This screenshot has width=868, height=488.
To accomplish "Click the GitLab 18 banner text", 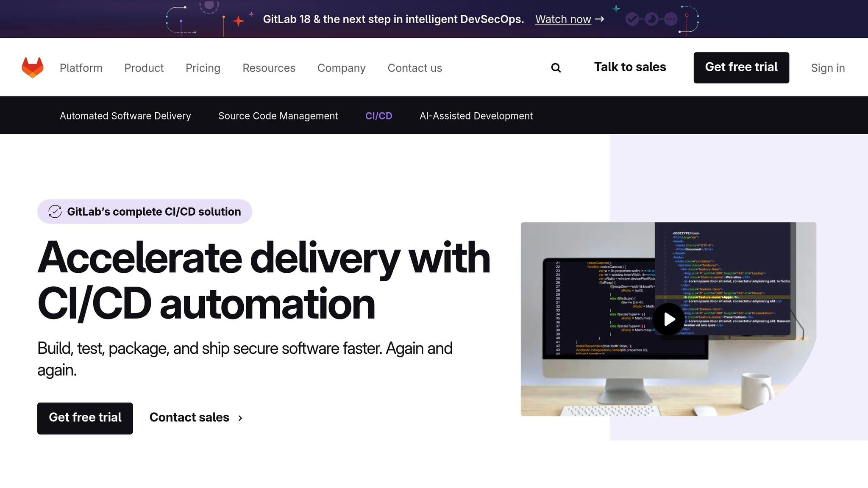I will [x=393, y=19].
